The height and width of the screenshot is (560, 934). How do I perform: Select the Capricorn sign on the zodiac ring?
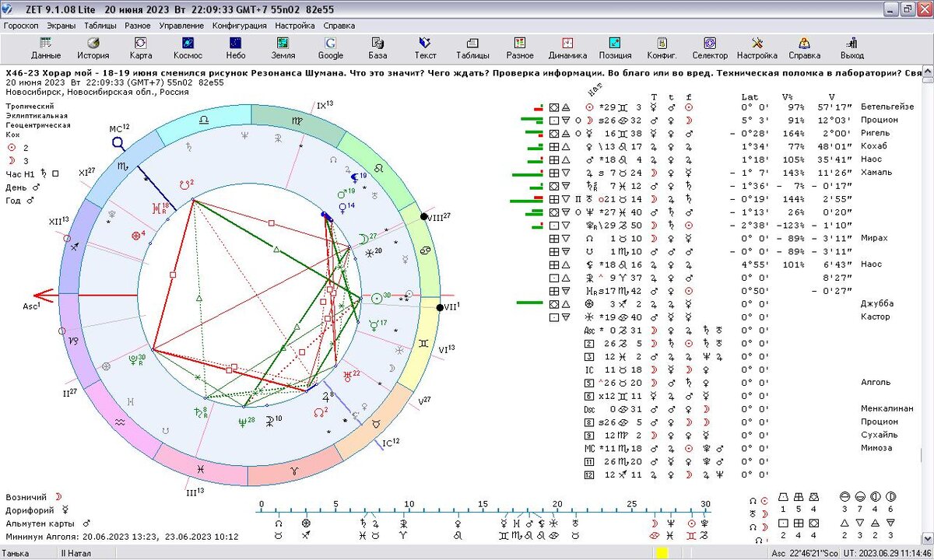click(x=72, y=340)
